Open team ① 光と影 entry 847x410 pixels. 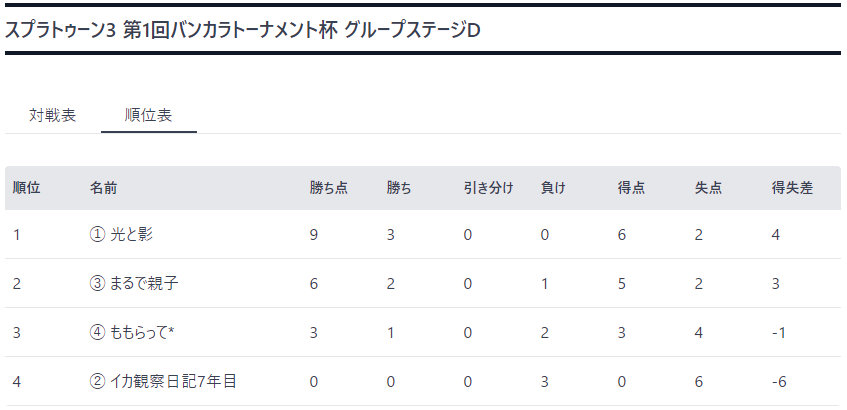tap(121, 234)
